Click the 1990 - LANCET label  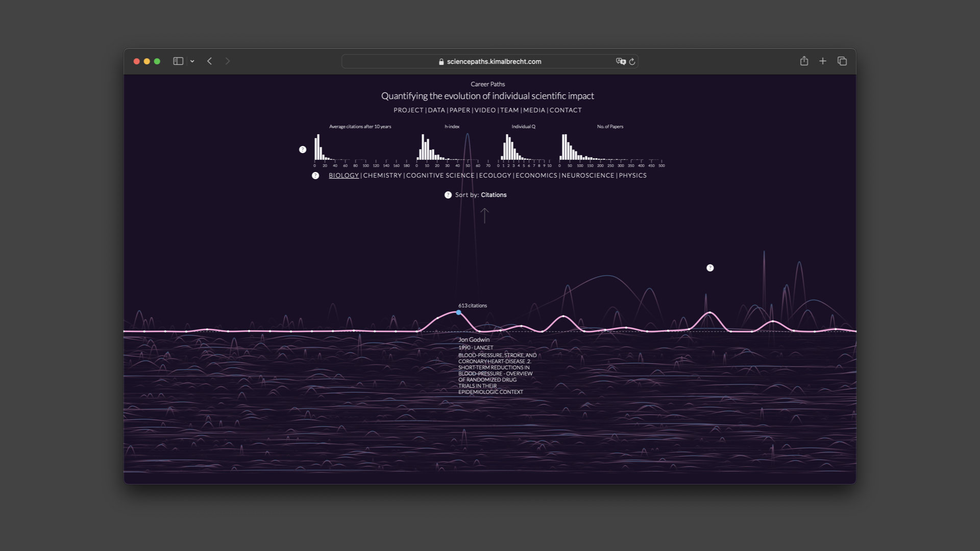(476, 347)
